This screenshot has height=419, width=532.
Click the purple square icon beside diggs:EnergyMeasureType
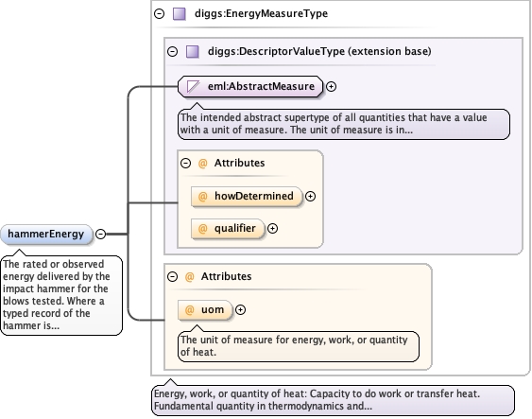click(x=180, y=14)
